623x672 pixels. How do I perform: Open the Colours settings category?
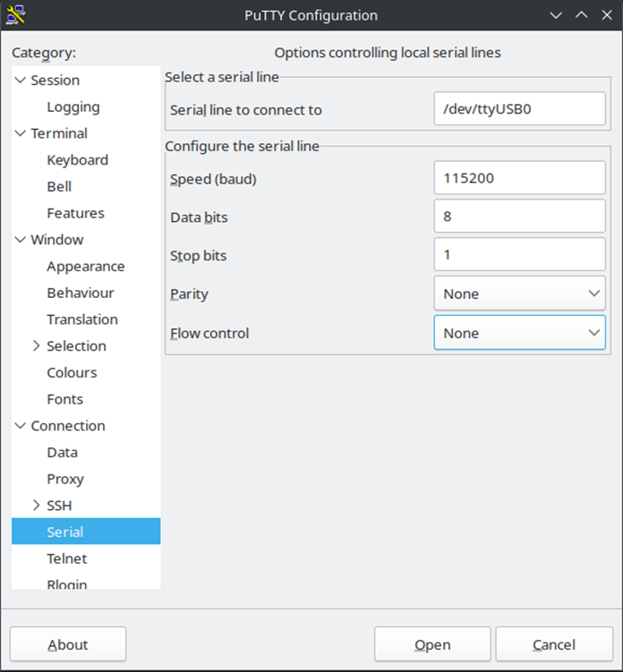click(72, 372)
